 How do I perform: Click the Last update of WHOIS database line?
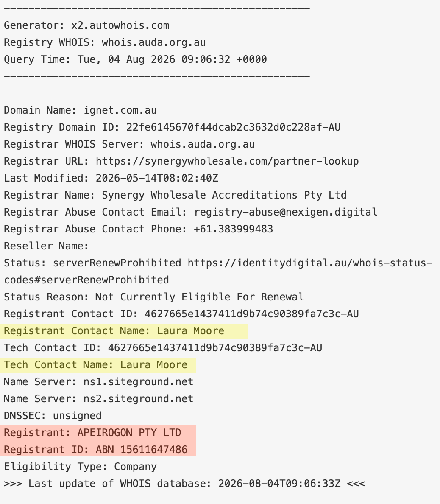(184, 484)
